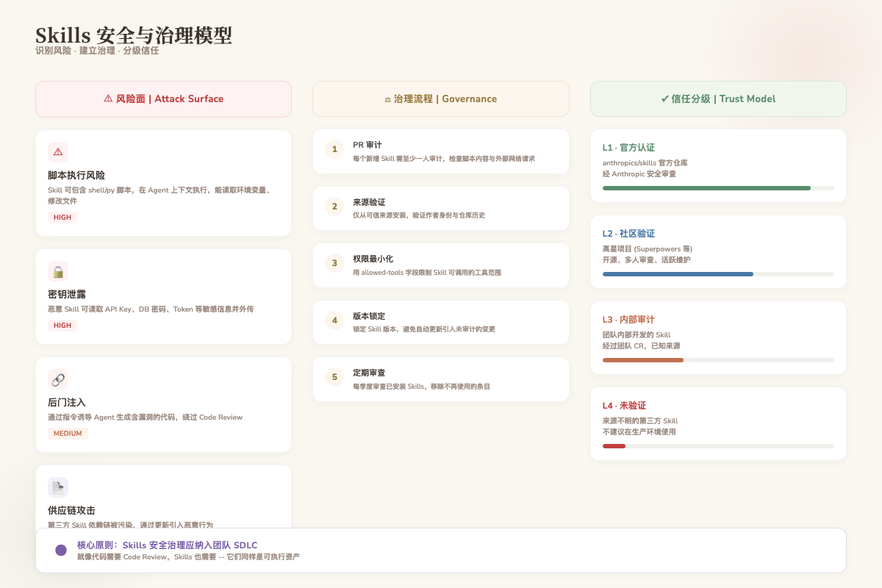The image size is (882, 588).
Task: Click the 权限最小化 step title
Action: 373,259
